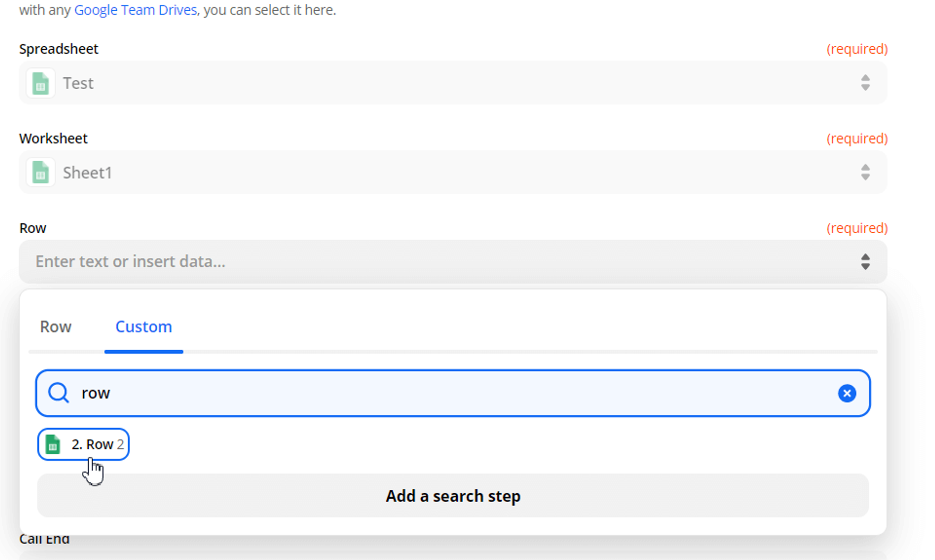The width and height of the screenshot is (935, 560).
Task: Click the Add a search step button
Action: coord(453,495)
